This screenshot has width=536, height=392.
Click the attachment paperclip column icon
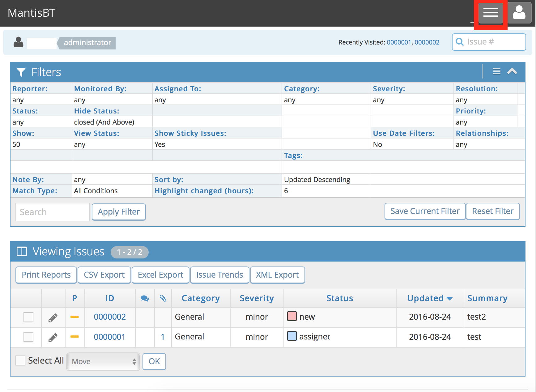tap(163, 298)
